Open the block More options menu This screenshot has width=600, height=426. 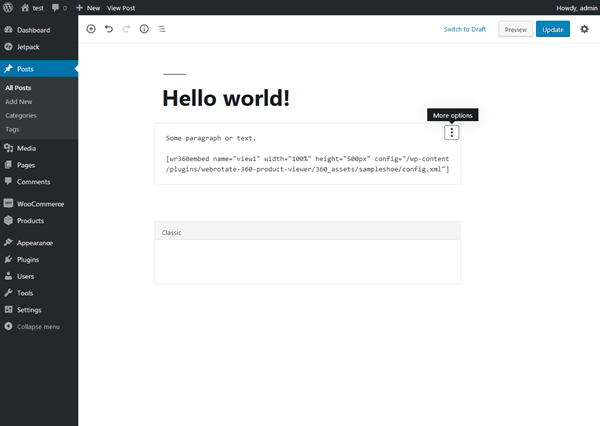pyautogui.click(x=452, y=132)
